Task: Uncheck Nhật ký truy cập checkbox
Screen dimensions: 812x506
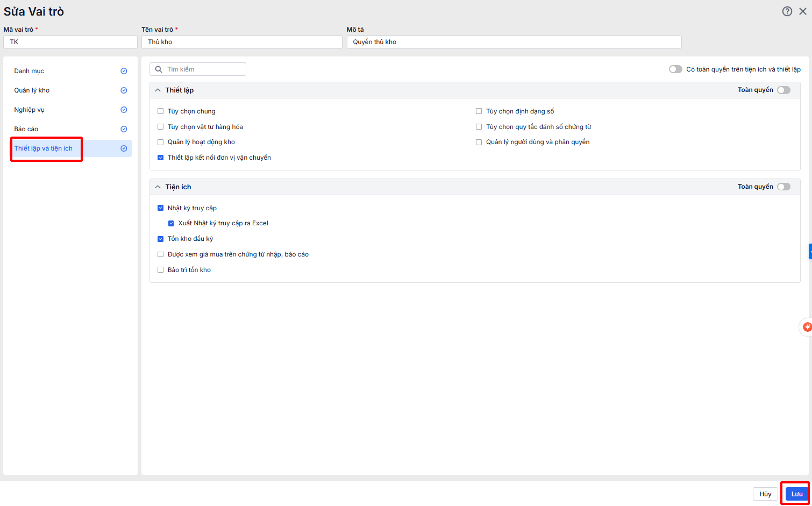Action: click(x=160, y=208)
